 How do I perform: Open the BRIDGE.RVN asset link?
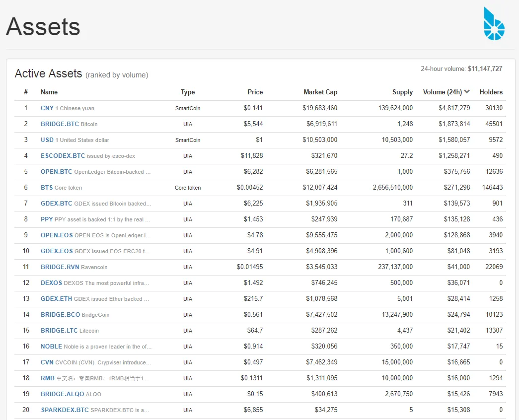[x=60, y=267]
